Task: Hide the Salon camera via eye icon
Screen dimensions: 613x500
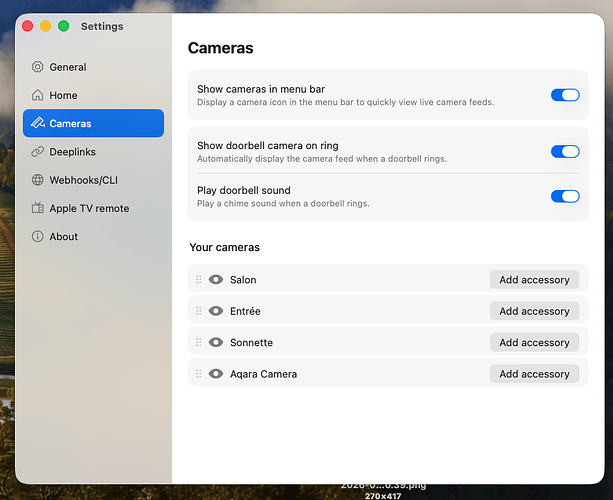Action: point(216,280)
